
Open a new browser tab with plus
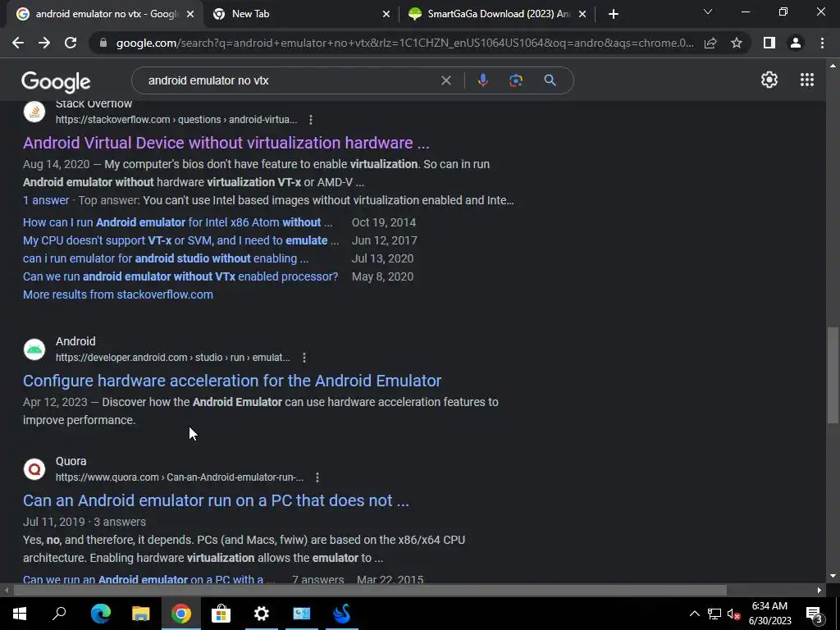pyautogui.click(x=614, y=14)
